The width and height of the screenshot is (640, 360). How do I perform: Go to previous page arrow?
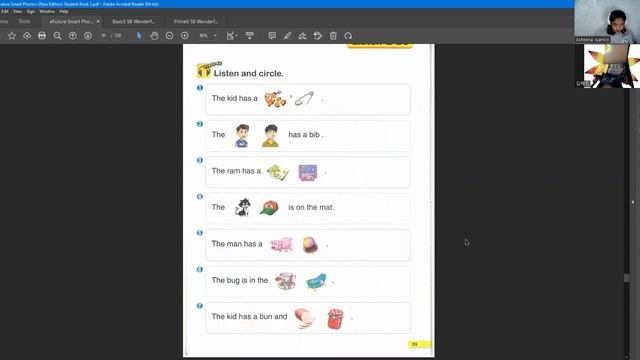pos(73,36)
